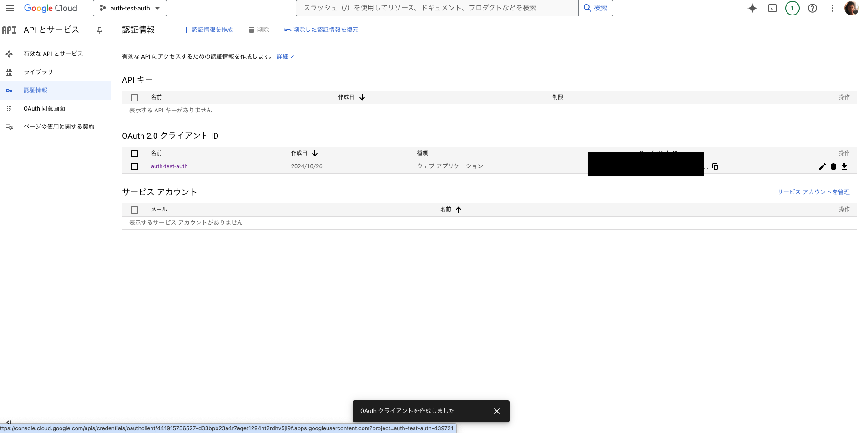Viewport: 868px width, 433px height.
Task: Open the OAuth 同意画面 sidebar item
Action: (44, 108)
